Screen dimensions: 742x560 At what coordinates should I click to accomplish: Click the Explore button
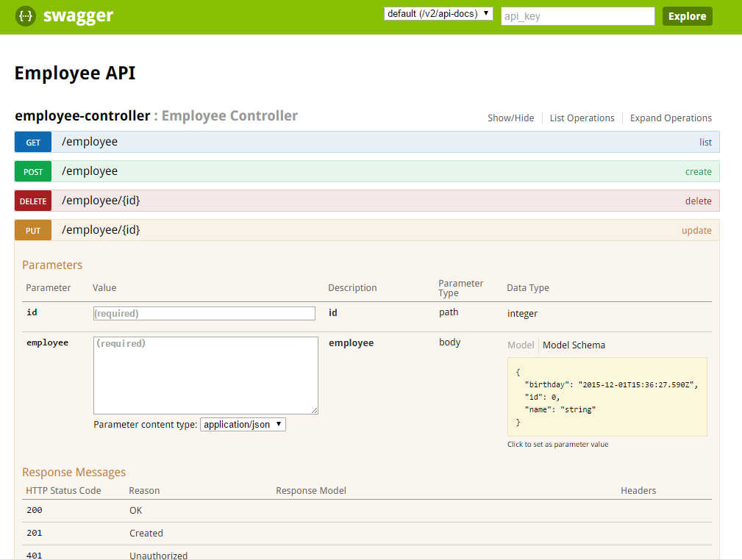[687, 16]
